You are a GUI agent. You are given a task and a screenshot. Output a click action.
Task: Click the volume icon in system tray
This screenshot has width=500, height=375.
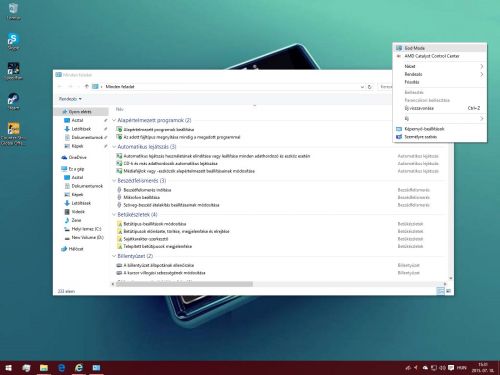point(442,368)
